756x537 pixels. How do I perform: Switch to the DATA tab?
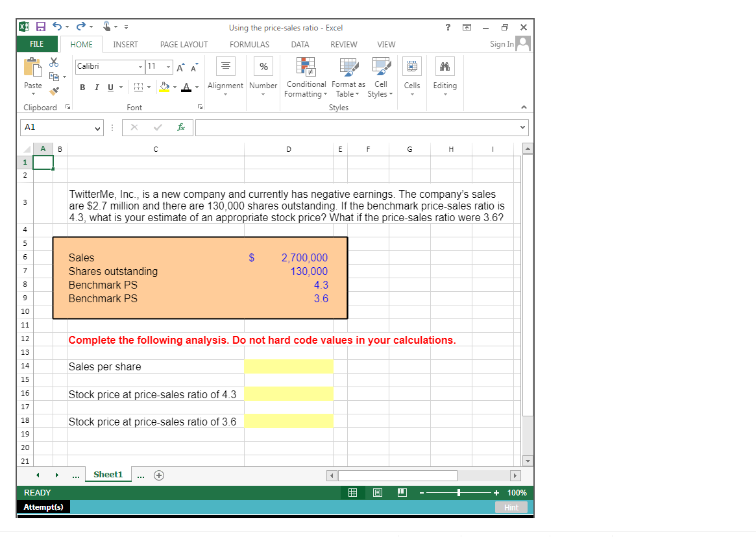(x=300, y=44)
